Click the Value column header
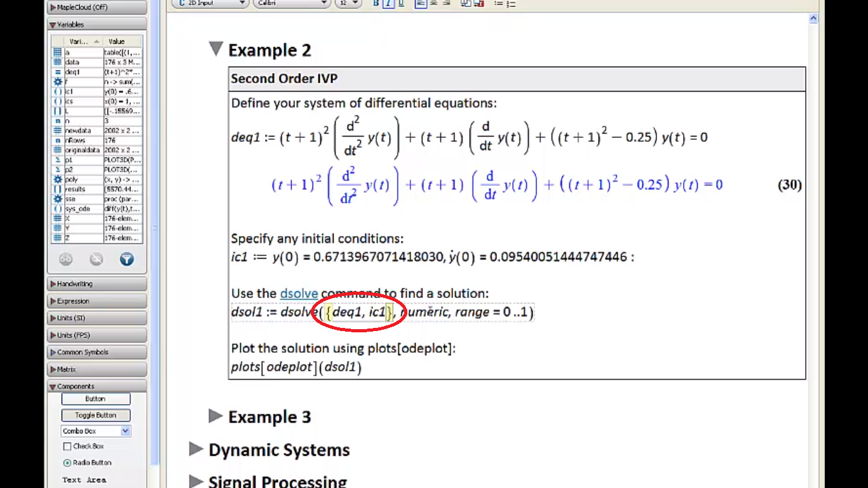 pos(123,41)
